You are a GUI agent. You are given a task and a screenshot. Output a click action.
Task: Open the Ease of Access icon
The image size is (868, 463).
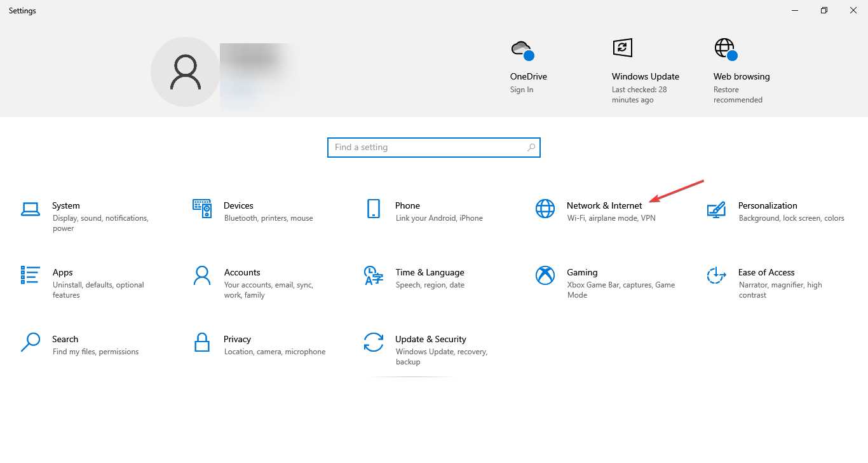click(717, 275)
